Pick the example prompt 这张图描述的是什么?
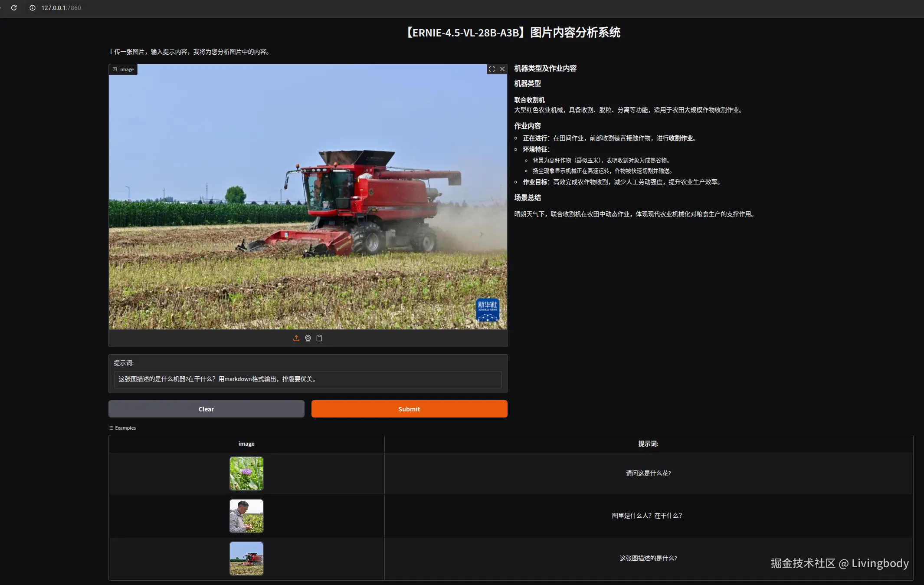924x585 pixels. pyautogui.click(x=648, y=559)
